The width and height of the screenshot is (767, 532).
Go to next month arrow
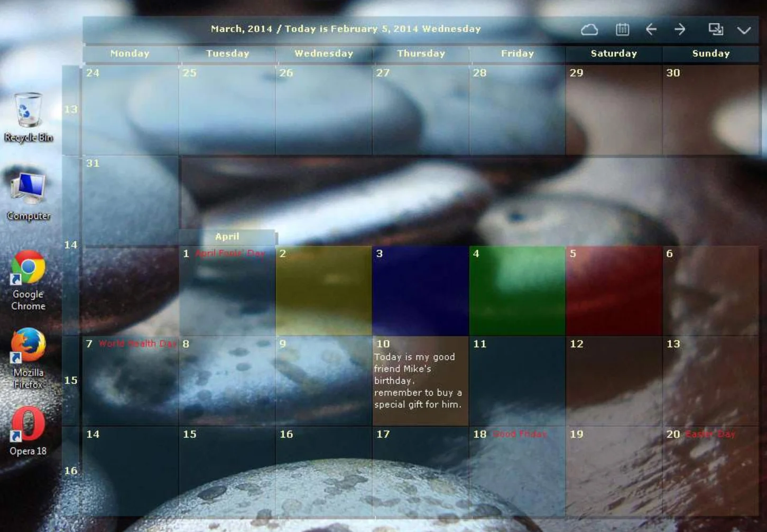(680, 30)
